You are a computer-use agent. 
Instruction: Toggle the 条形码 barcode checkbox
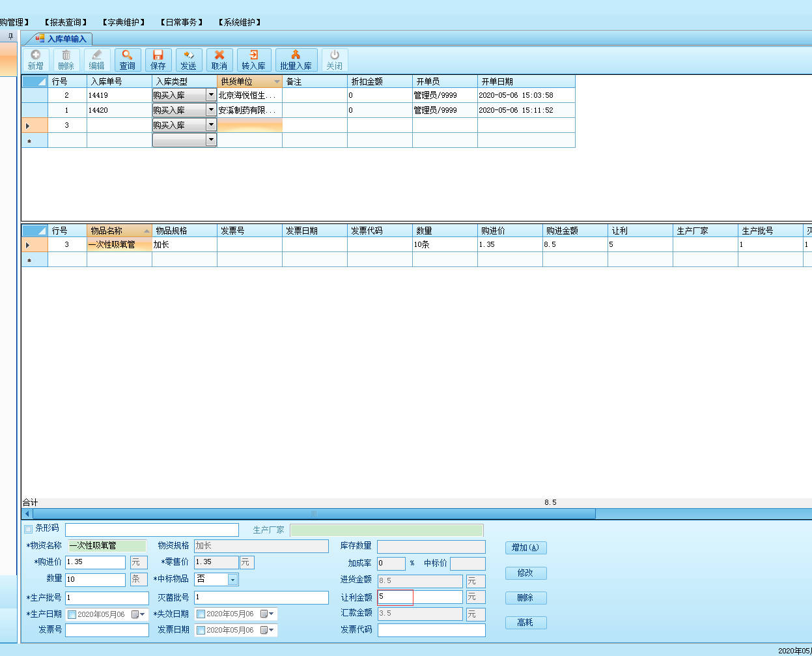[x=28, y=529]
